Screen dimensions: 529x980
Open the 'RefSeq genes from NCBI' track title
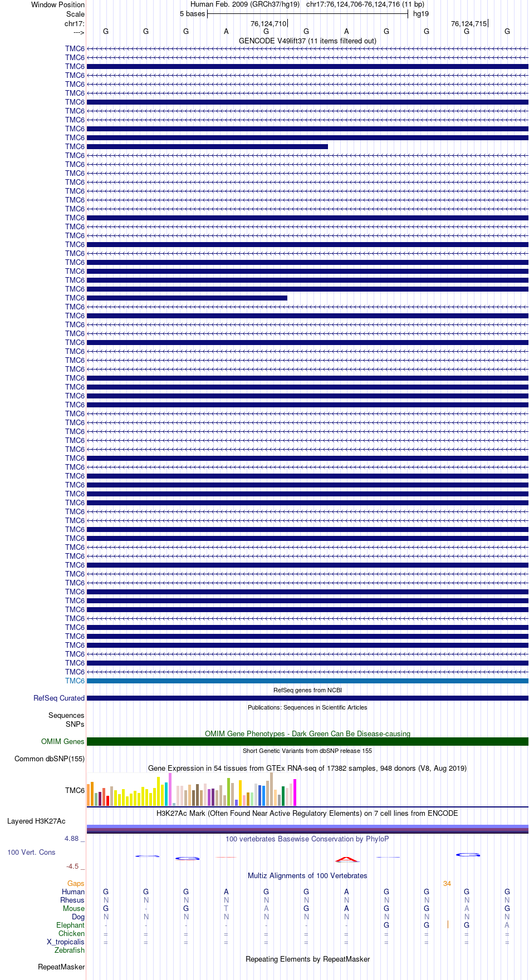point(307,690)
